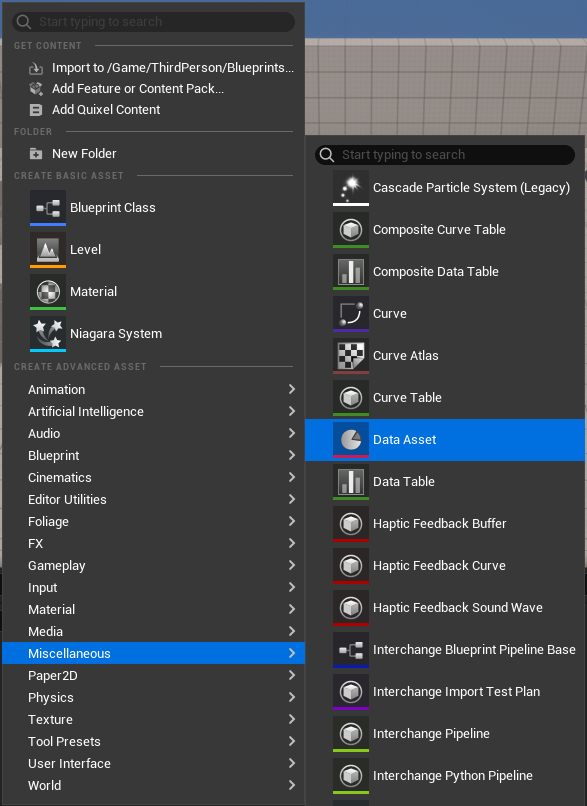The height and width of the screenshot is (806, 587).
Task: Click the Import to /Game icon
Action: tap(36, 68)
